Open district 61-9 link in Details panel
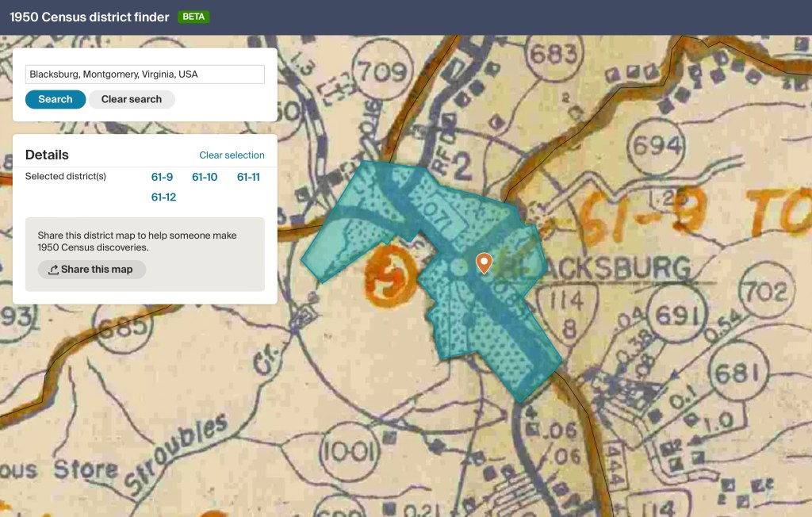 (162, 177)
